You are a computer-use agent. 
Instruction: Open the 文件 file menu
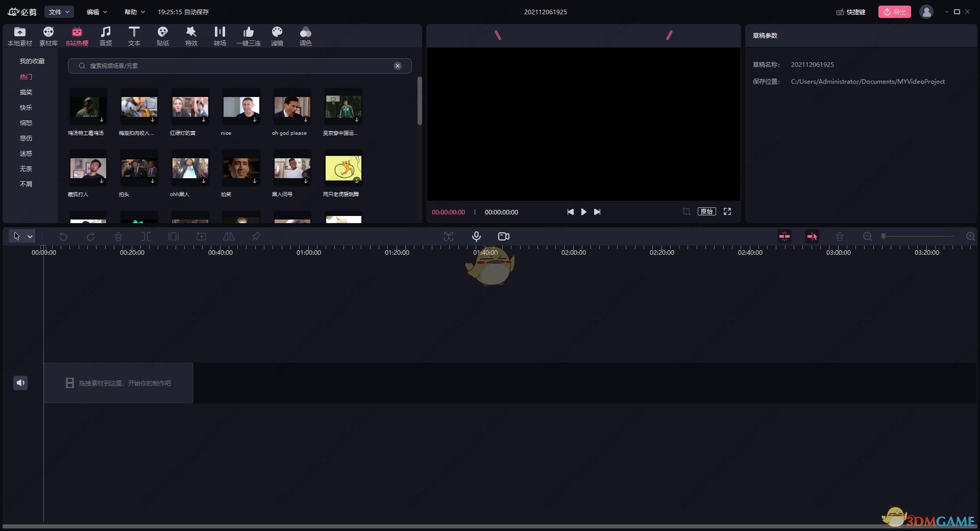[59, 11]
